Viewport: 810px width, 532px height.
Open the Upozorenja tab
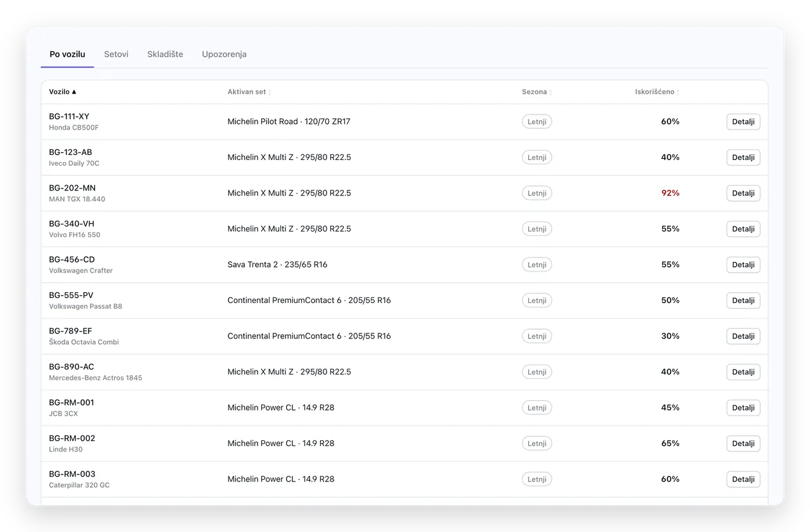(224, 54)
